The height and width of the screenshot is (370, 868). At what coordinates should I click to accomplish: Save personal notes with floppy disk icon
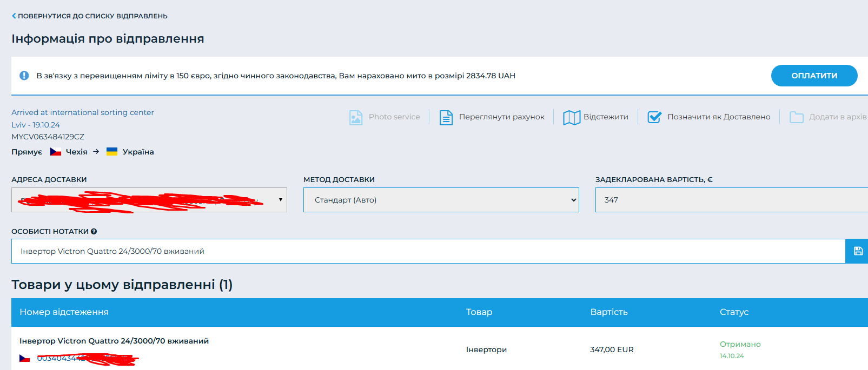tap(858, 251)
